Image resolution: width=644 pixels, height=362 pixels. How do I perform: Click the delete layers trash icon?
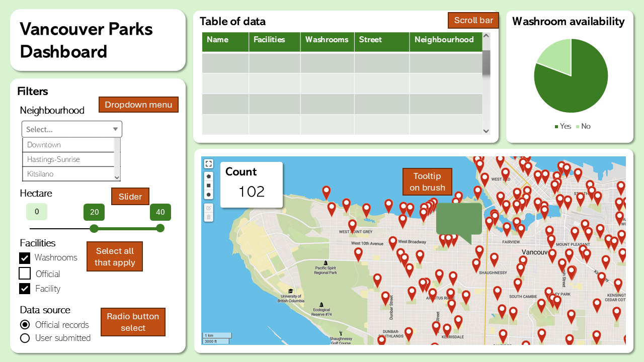(208, 217)
